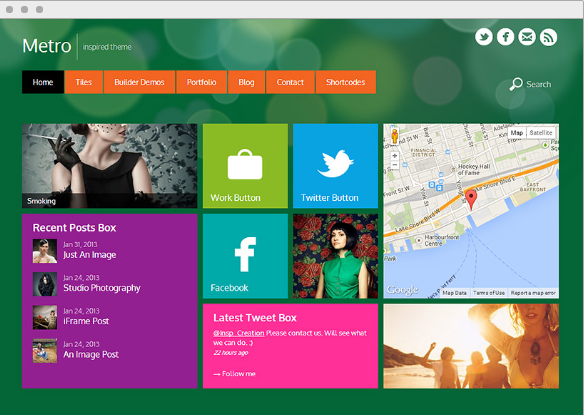Viewport: 586px width, 415px height.
Task: Click the Hockey Hall of Fame map label
Action: pyautogui.click(x=474, y=170)
